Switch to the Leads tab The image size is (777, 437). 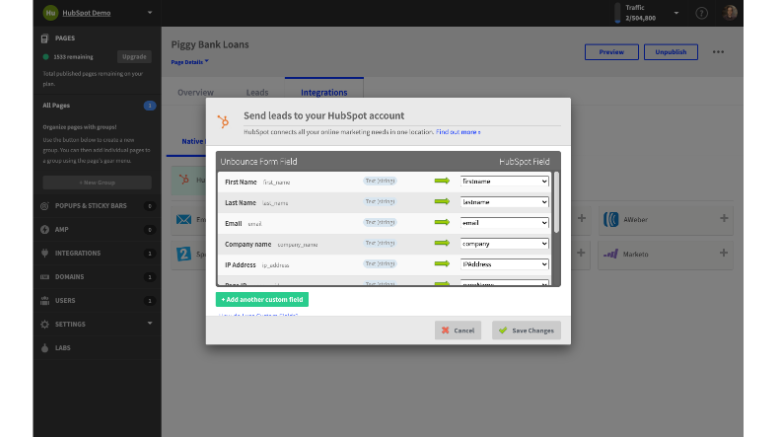(257, 92)
